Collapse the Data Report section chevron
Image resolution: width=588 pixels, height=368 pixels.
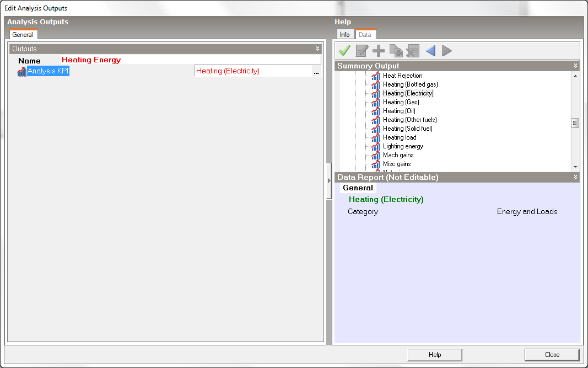(x=575, y=178)
